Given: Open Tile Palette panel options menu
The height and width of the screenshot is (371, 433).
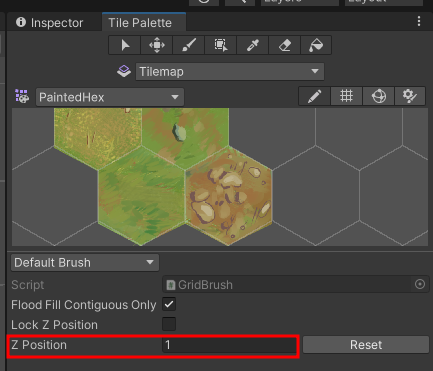Looking at the screenshot, I should [x=419, y=21].
